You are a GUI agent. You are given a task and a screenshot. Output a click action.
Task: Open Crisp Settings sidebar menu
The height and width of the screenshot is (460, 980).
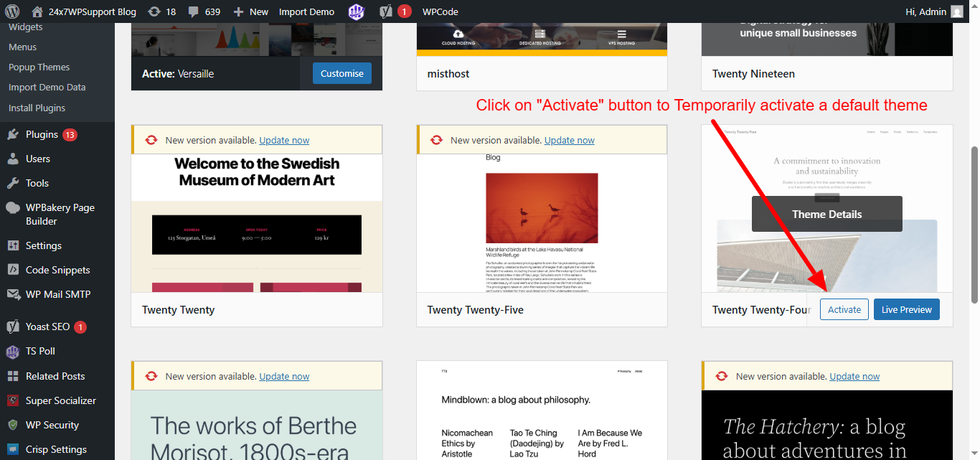[57, 449]
